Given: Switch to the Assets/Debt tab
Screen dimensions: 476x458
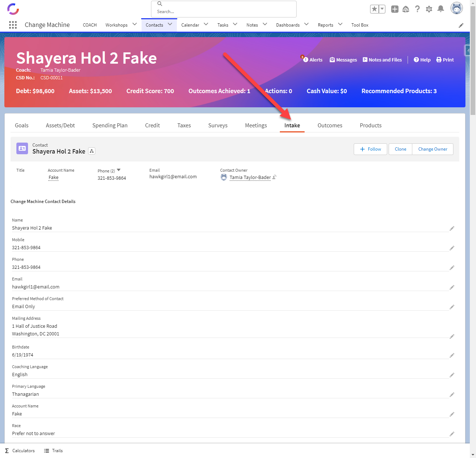Looking at the screenshot, I should point(60,126).
